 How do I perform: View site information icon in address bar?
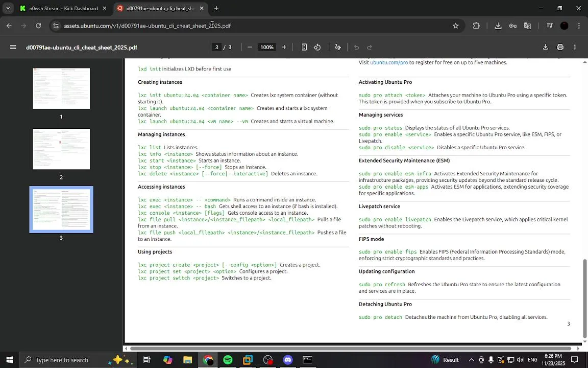tap(56, 26)
